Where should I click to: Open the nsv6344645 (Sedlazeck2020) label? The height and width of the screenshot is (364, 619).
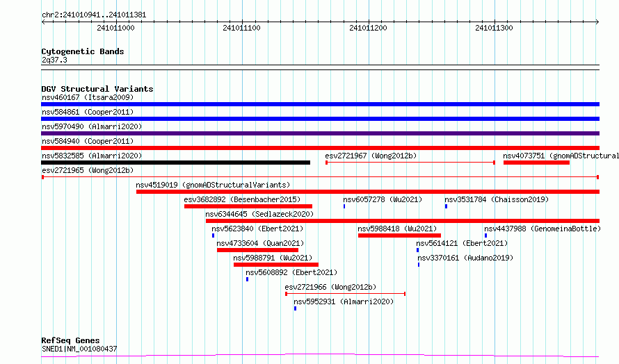[259, 214]
